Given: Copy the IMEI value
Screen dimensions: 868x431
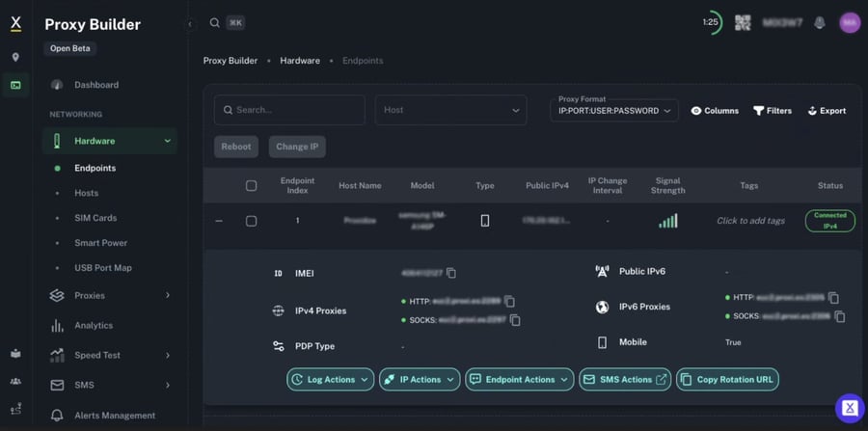Looking at the screenshot, I should click(x=451, y=273).
